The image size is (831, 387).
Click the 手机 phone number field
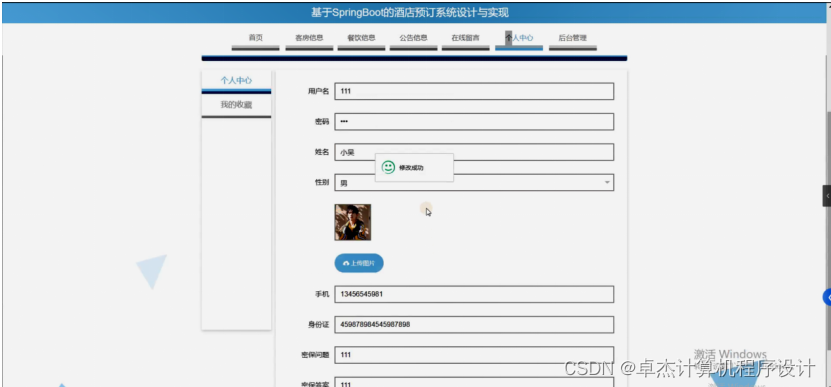click(x=474, y=294)
